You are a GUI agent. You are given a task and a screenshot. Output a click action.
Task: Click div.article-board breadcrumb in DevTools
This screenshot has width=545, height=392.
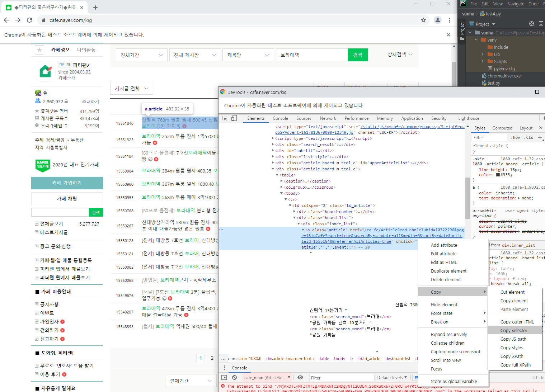290,359
